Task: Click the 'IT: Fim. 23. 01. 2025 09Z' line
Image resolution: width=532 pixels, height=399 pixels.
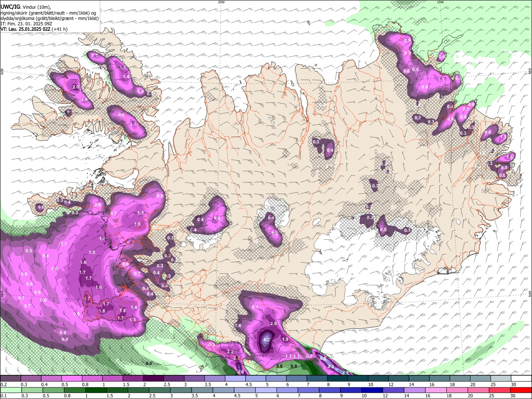Action: click(x=27, y=24)
